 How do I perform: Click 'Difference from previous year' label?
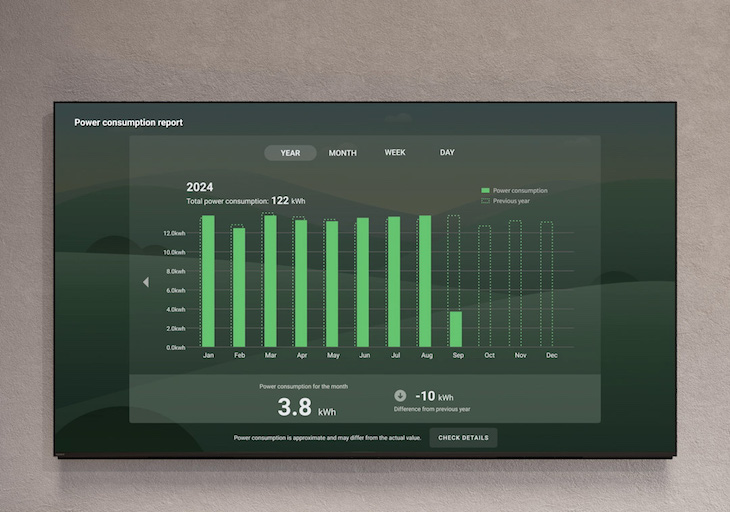pos(432,409)
